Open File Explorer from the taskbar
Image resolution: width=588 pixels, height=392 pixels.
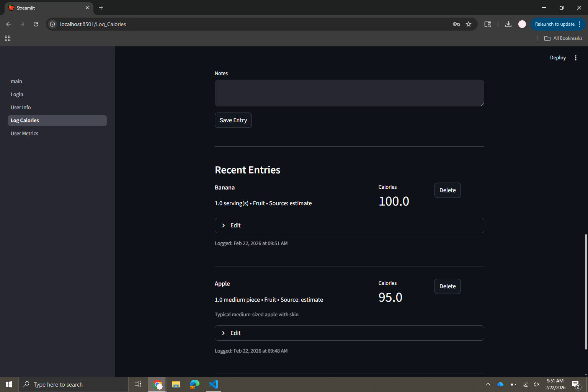(176, 384)
